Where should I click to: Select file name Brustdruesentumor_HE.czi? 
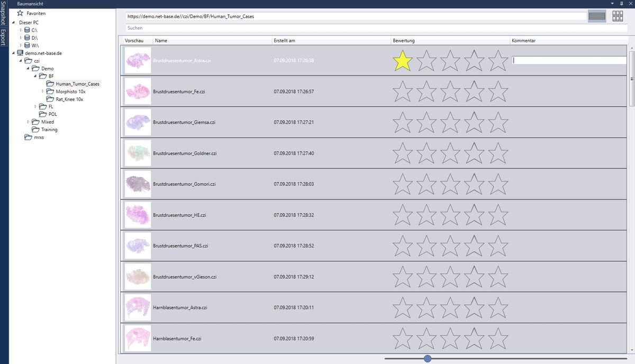179,215
